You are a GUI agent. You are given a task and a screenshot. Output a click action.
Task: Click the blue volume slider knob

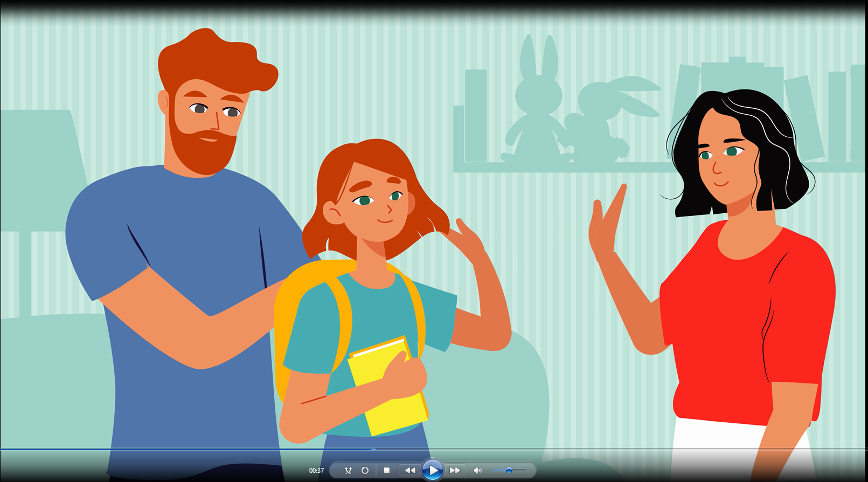click(509, 470)
